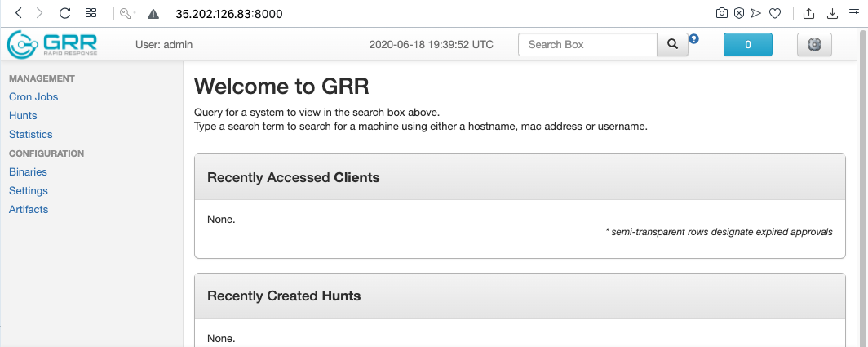The image size is (868, 347).
Task: Open the ad blocker shield icon
Action: (739, 13)
